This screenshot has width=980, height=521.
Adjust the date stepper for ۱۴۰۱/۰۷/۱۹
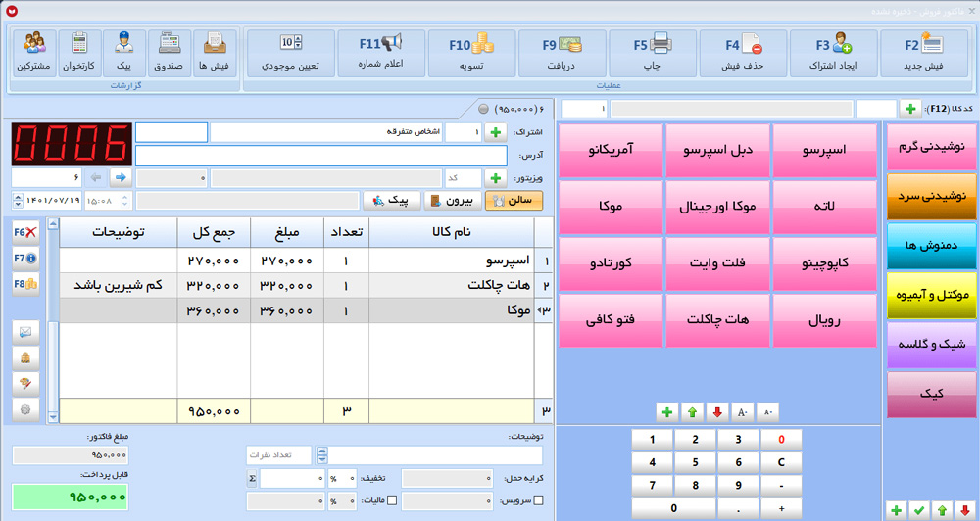(x=18, y=201)
